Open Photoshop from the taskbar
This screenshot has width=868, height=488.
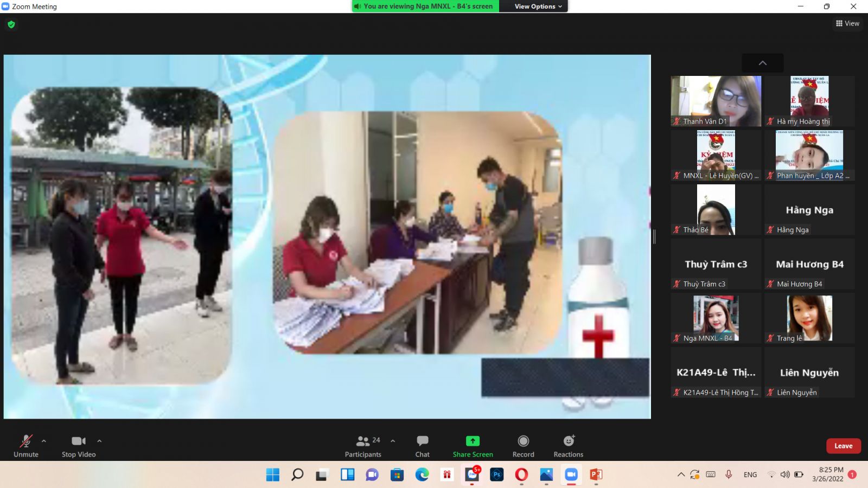(496, 475)
